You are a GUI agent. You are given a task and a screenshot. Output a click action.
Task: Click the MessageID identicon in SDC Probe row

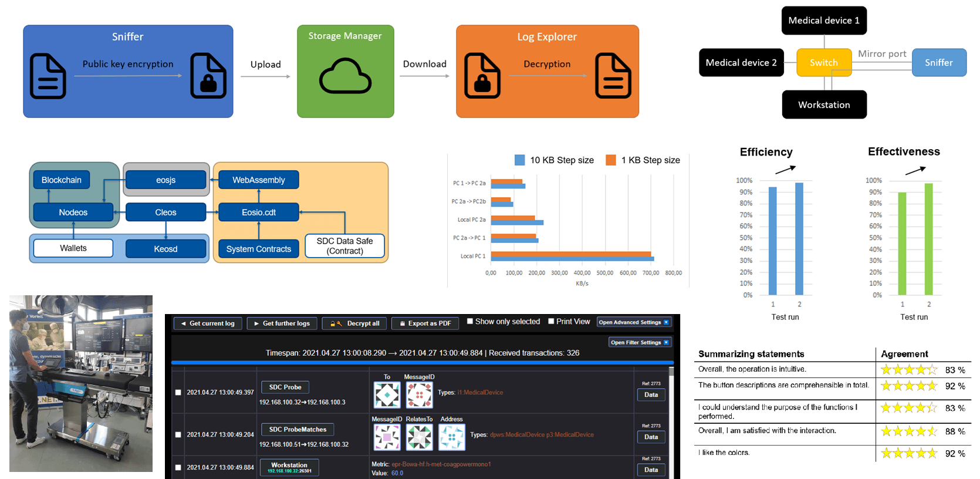[420, 395]
